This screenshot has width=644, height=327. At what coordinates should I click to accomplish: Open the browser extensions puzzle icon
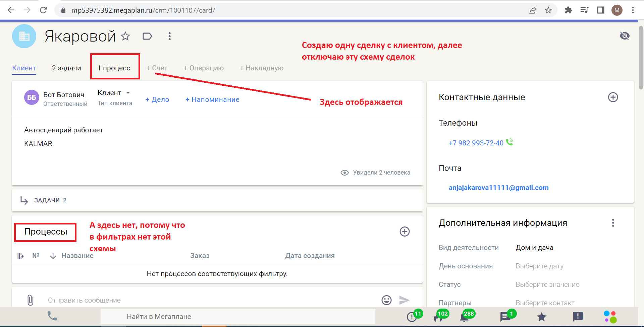(568, 10)
